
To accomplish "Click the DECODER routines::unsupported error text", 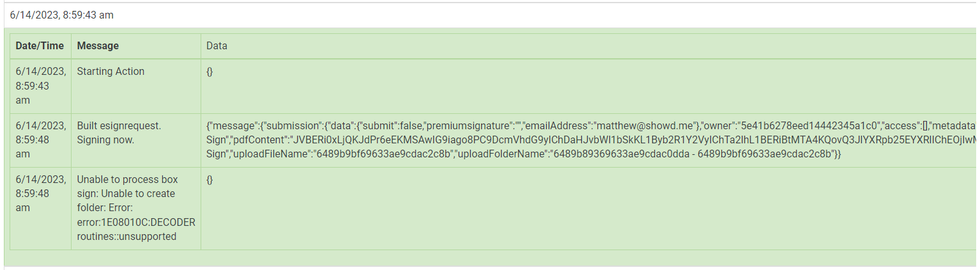I will [x=136, y=230].
